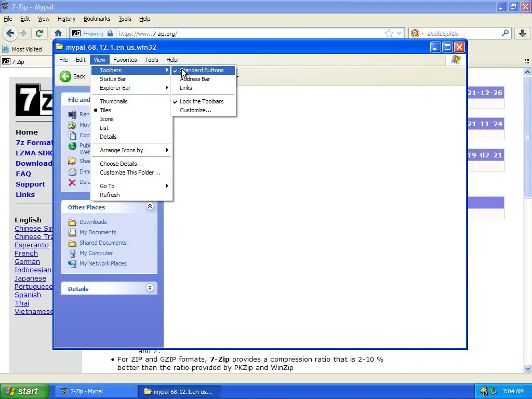Expand the Explorer Bar submenu
Screen dimensions: 532x399
pyautogui.click(x=131, y=88)
